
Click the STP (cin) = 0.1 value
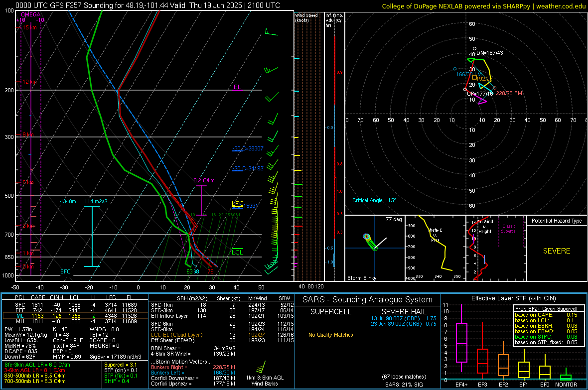click(x=121, y=370)
